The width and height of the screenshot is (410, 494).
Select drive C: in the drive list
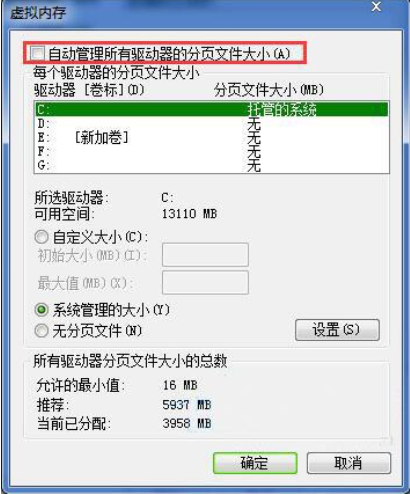coord(212,109)
